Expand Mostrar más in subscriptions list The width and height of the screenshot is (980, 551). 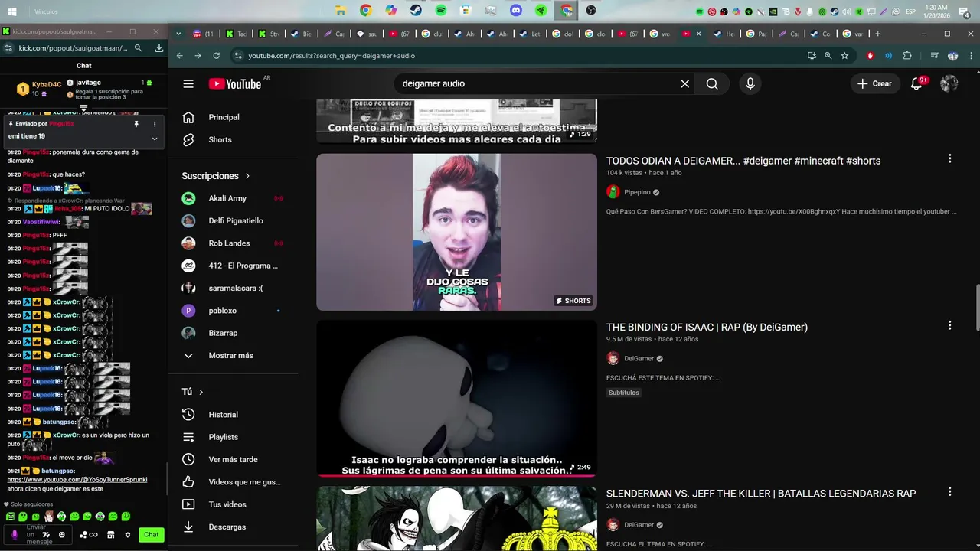click(x=230, y=355)
